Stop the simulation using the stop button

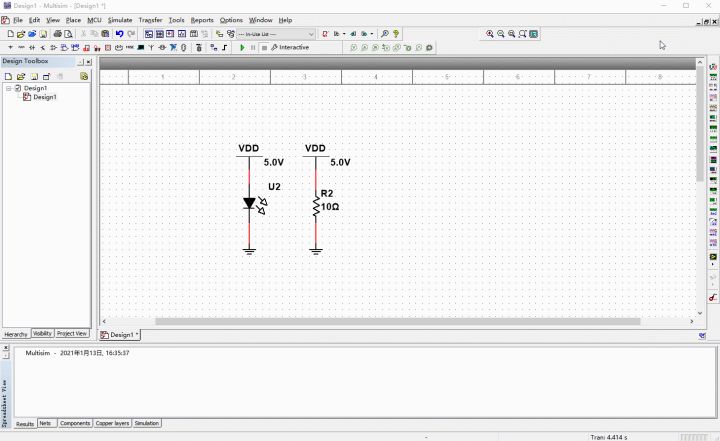(x=264, y=47)
